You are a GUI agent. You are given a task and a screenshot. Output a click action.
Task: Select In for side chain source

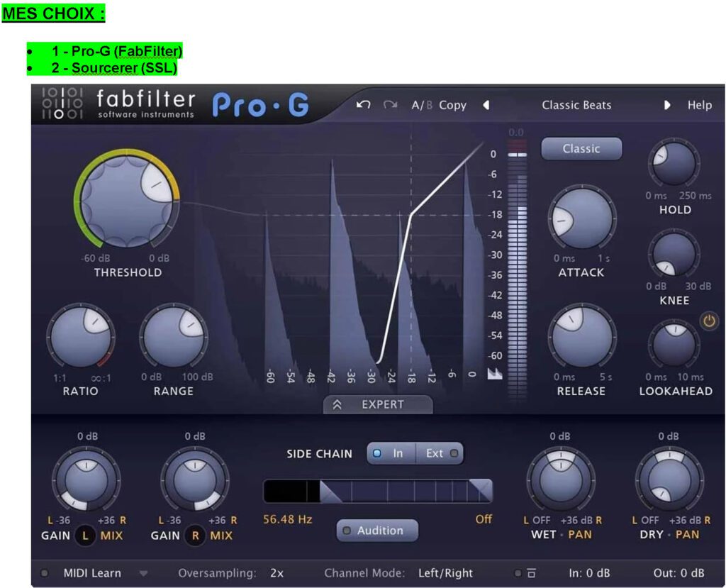click(391, 453)
